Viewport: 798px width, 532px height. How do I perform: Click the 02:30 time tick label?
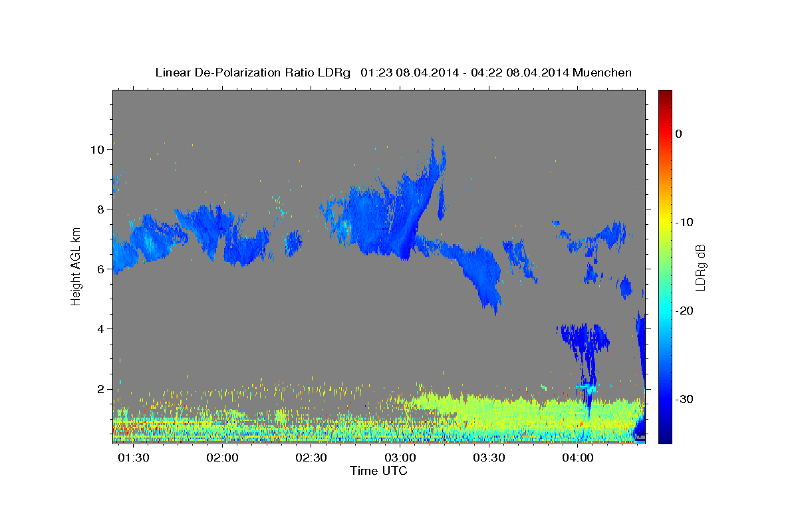(311, 458)
